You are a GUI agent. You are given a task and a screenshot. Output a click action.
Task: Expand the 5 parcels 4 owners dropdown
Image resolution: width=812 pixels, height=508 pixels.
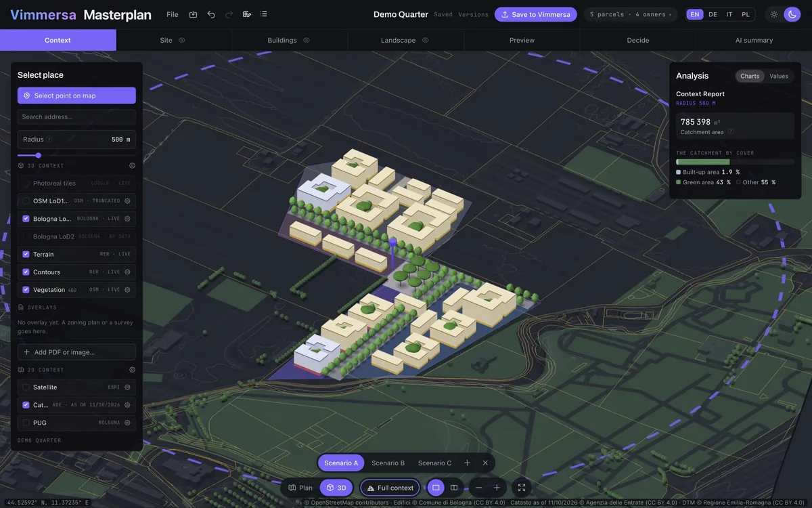point(631,14)
